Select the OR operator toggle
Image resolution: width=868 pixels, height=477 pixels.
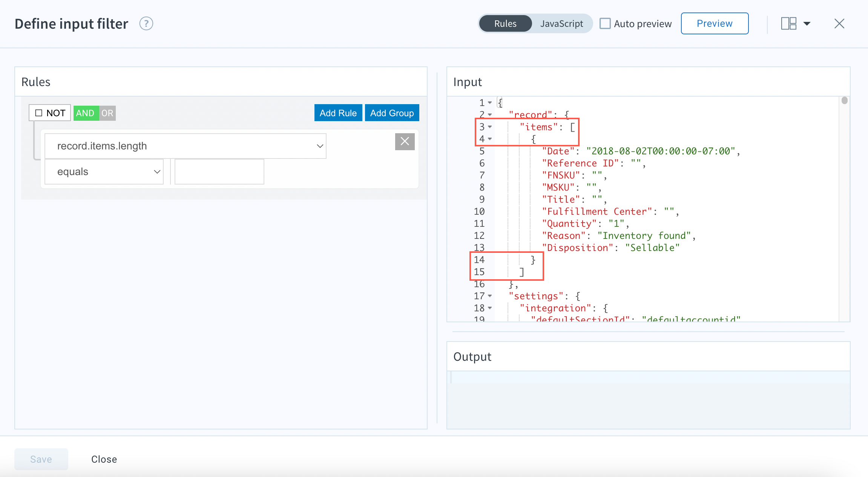tap(107, 113)
